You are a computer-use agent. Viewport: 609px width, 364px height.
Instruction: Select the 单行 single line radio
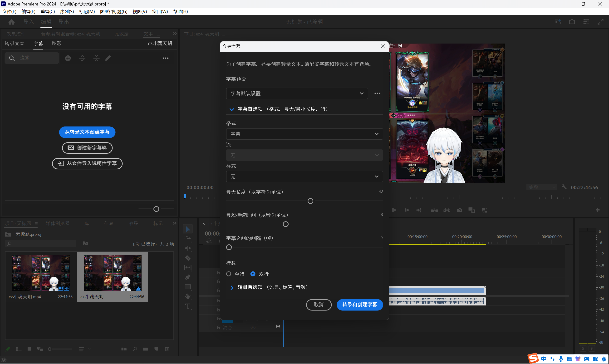229,274
